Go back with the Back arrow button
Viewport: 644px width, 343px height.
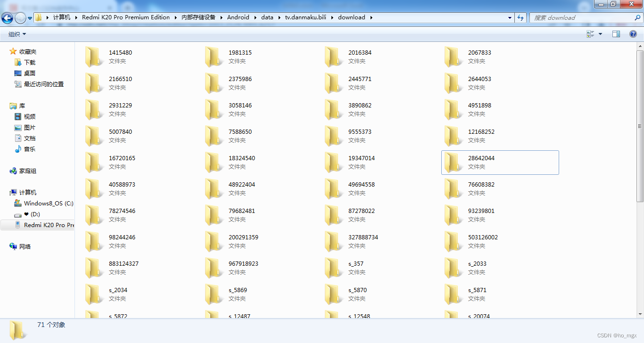(8, 18)
